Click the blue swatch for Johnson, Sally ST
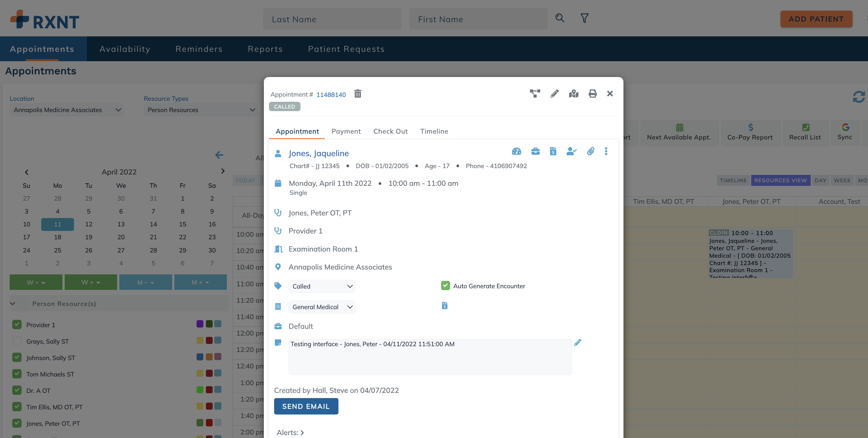868x438 pixels. coord(200,357)
